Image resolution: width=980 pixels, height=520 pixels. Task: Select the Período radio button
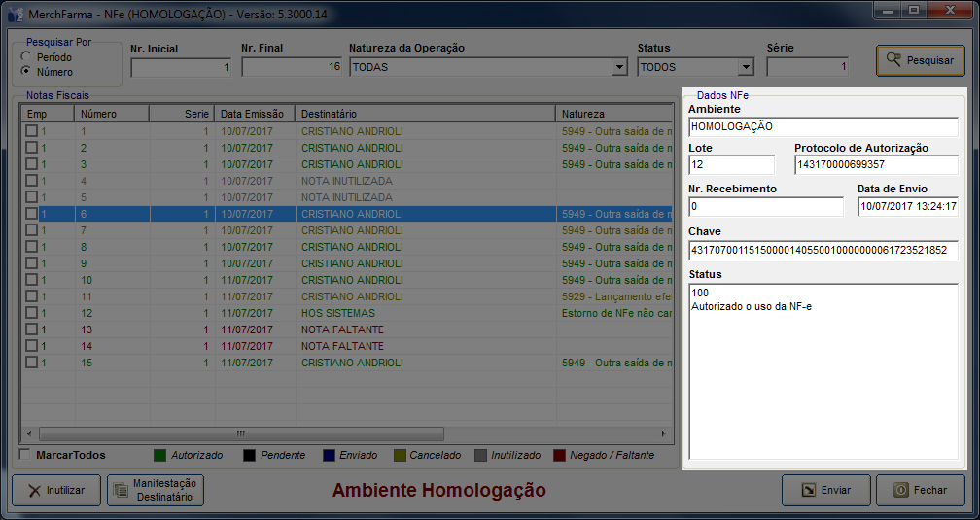coord(26,57)
